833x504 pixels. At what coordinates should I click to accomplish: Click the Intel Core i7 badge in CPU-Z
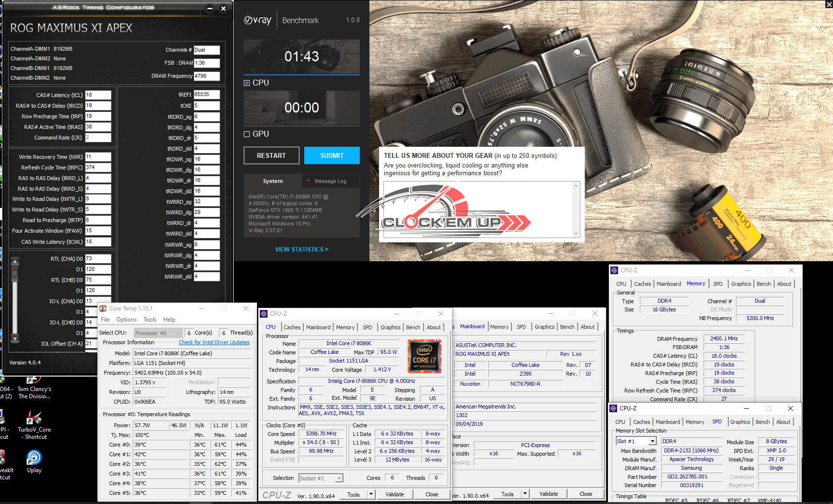[x=424, y=356]
